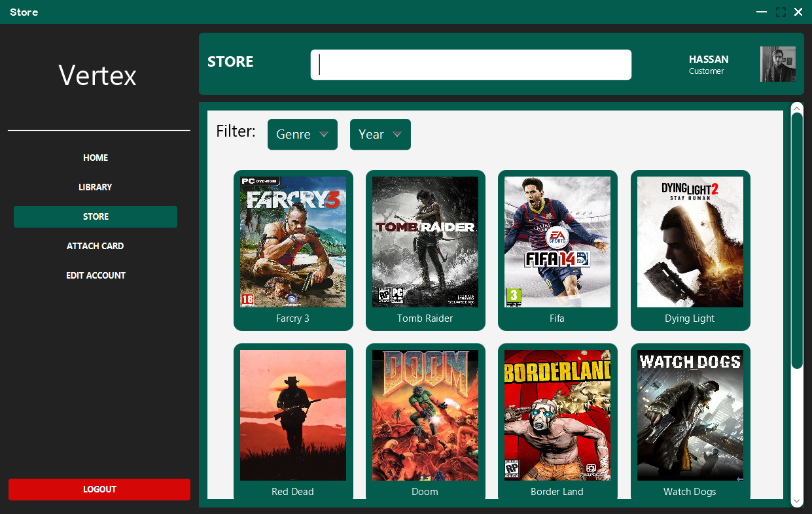Select the FIFA 14 cover art
The height and width of the screenshot is (514, 812).
coord(557,242)
